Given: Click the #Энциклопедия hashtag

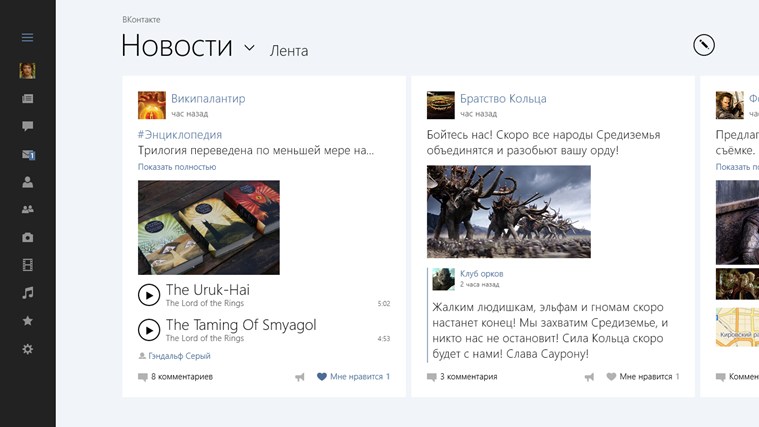Looking at the screenshot, I should [180, 135].
